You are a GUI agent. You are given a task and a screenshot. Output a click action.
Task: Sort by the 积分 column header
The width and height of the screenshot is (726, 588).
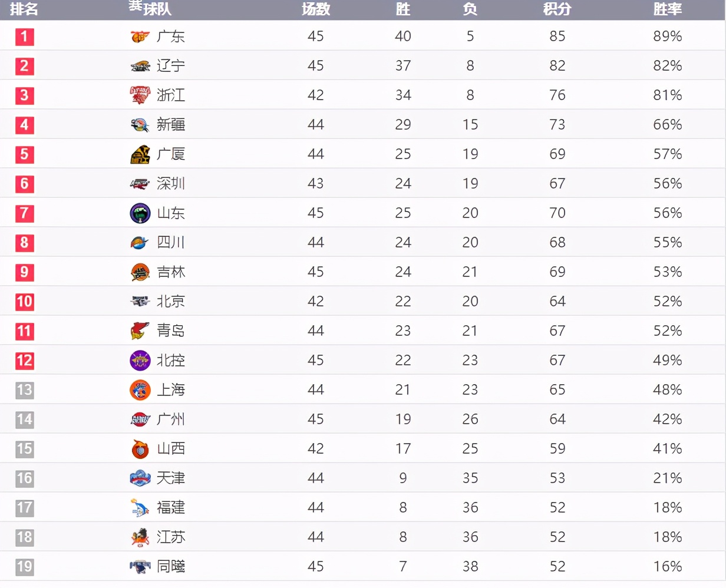(557, 9)
